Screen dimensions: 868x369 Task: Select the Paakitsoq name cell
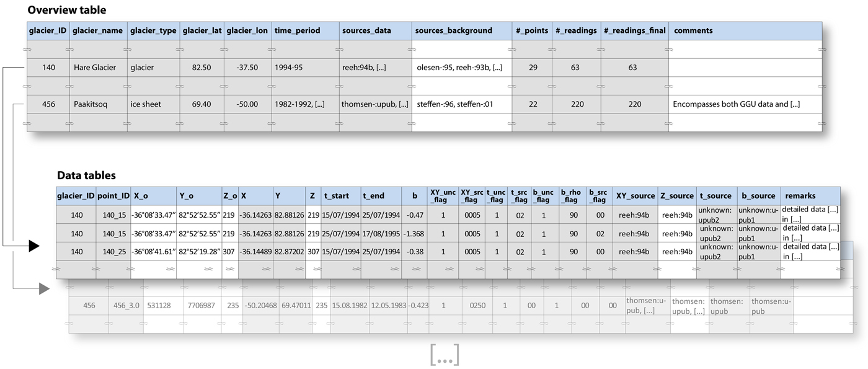(x=91, y=104)
